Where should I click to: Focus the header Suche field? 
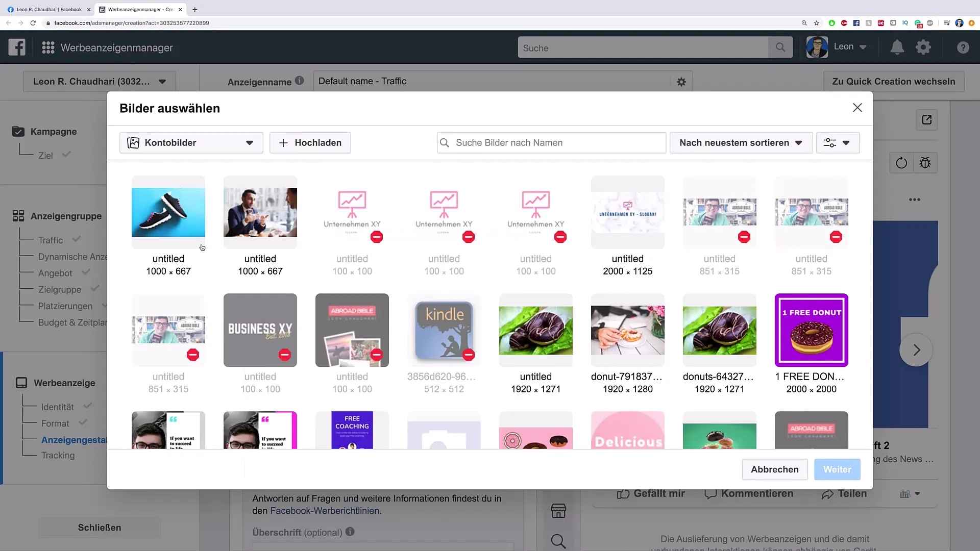pyautogui.click(x=643, y=47)
